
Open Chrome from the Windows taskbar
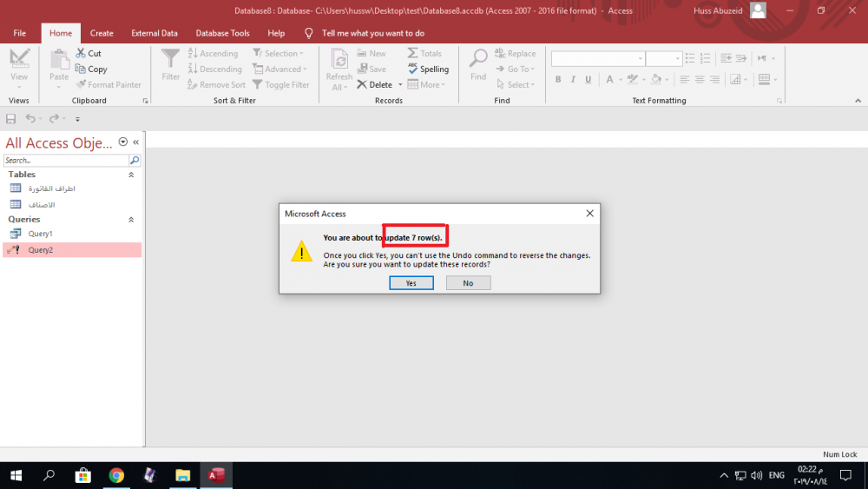116,475
